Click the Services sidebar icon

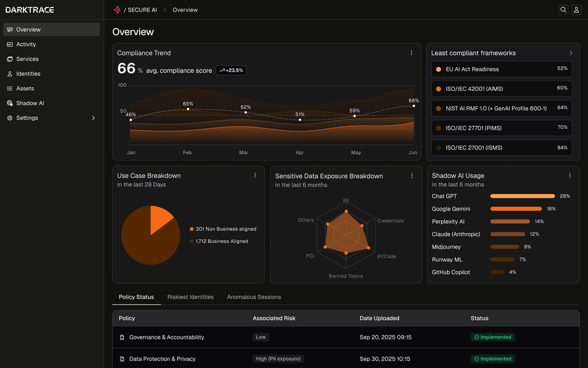pos(10,59)
